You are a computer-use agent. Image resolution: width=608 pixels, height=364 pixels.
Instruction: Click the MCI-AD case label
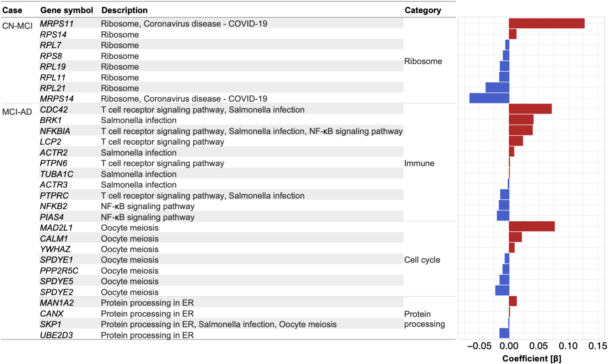coord(17,112)
